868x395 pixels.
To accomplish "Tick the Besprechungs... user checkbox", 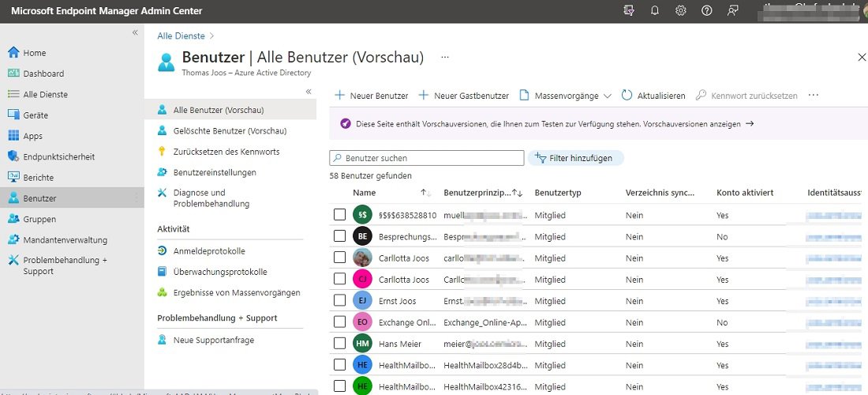I will 339,236.
